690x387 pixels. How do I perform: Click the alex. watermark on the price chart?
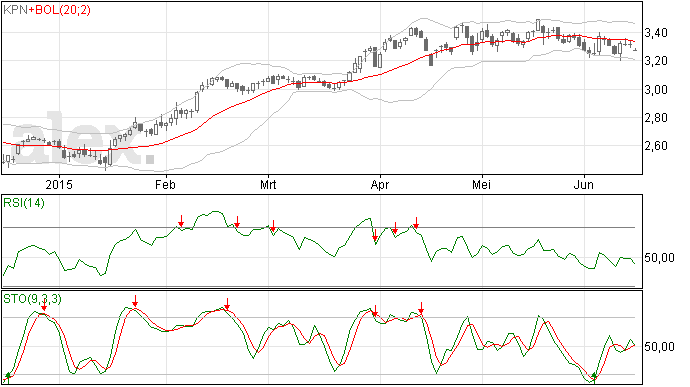pyautogui.click(x=84, y=139)
